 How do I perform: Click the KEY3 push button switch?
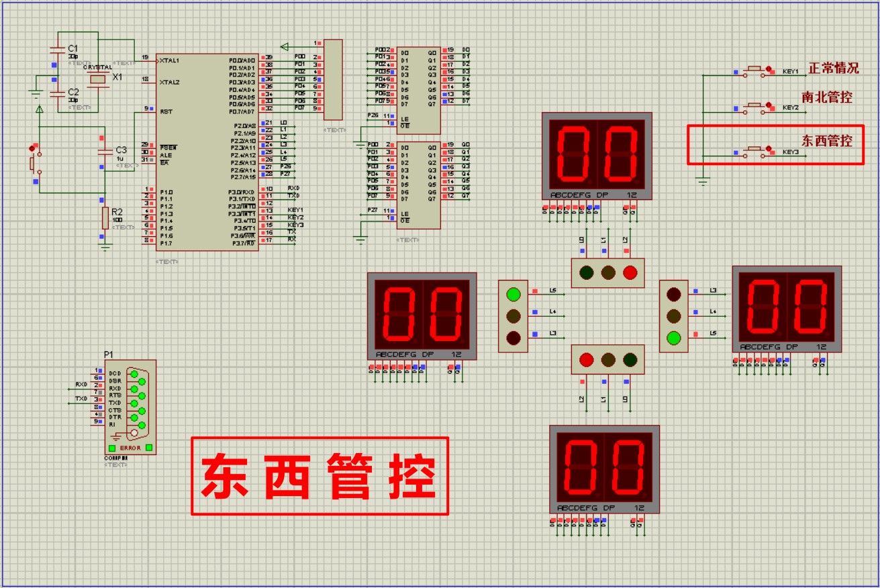[753, 152]
